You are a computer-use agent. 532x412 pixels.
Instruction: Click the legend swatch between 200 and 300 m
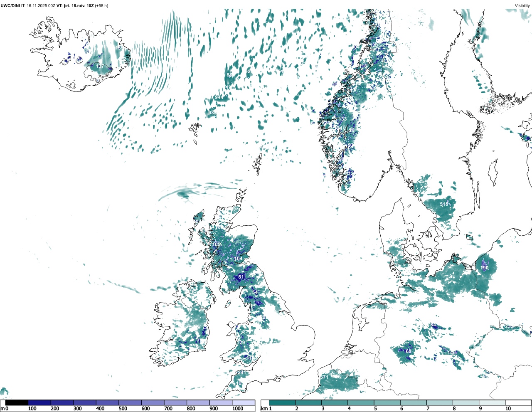coord(62,402)
